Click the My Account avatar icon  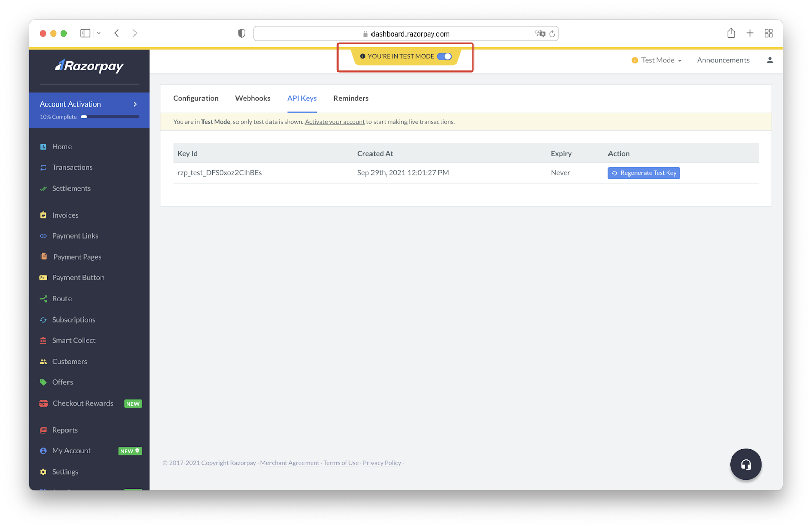coord(43,451)
